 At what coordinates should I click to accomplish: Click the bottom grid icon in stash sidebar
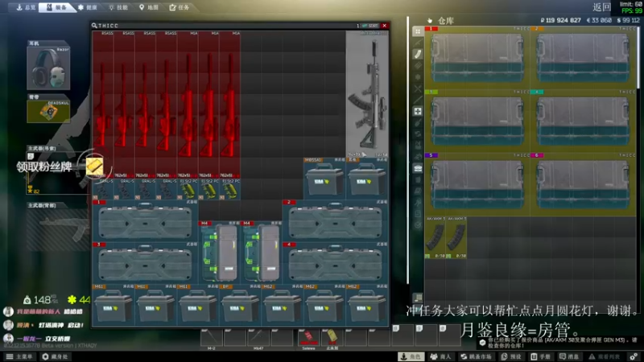click(x=418, y=298)
